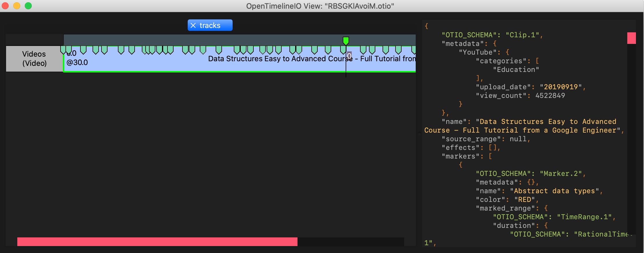Click the "markers": [ line
Screen dimensions: 644x253
tap(467, 156)
